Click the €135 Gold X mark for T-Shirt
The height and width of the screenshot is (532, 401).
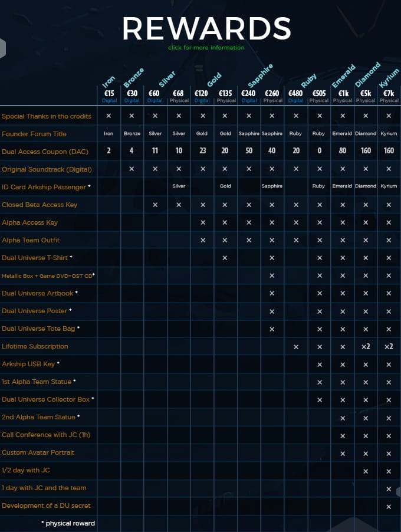tap(225, 258)
